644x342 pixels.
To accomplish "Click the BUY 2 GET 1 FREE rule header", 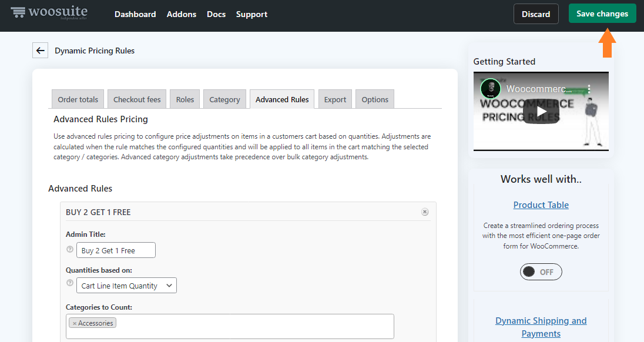I will click(x=98, y=212).
